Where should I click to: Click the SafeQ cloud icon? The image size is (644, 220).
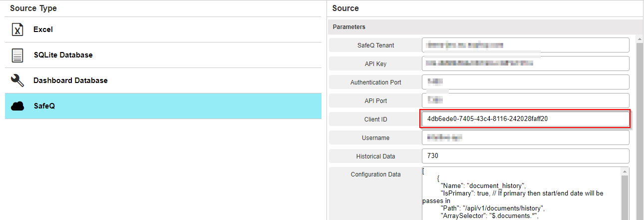(x=17, y=106)
